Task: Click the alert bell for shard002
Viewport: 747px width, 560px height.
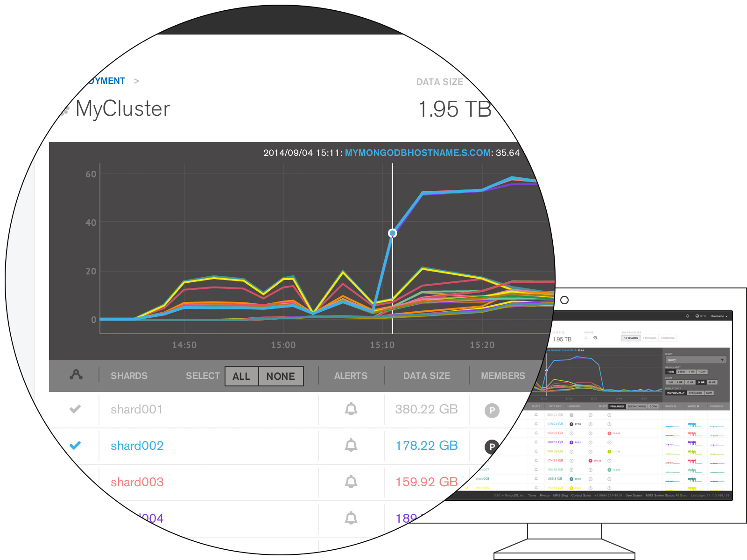Action: (x=351, y=446)
